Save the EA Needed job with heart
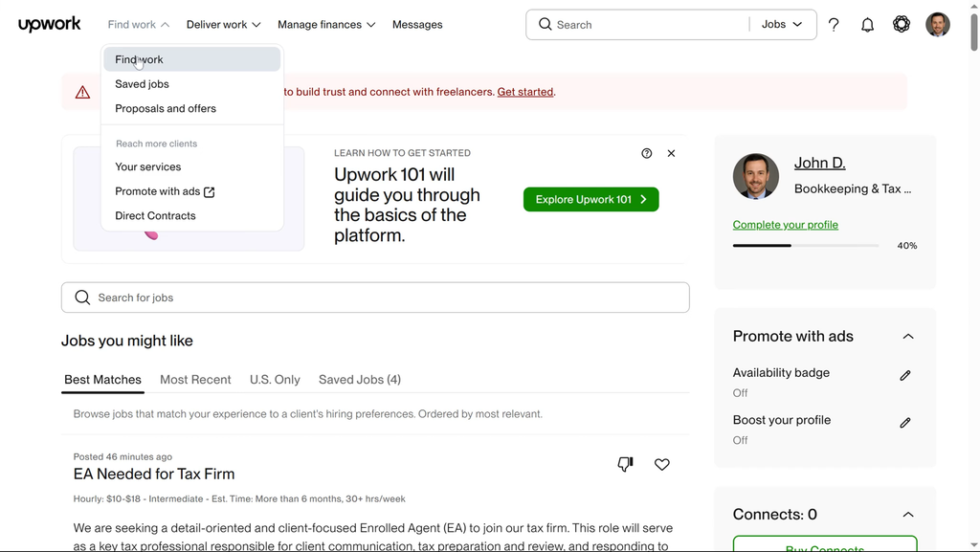The height and width of the screenshot is (552, 980). coord(662,465)
